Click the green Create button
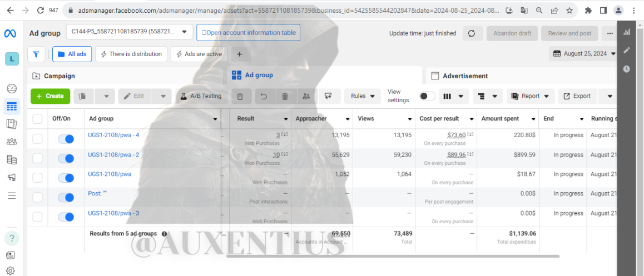 (50, 96)
